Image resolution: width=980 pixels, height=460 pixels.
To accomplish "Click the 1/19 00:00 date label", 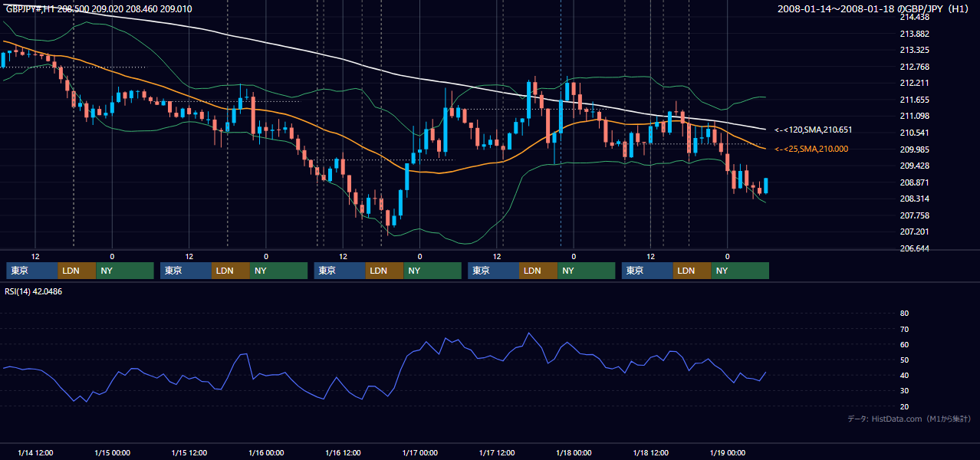I will coord(728,452).
